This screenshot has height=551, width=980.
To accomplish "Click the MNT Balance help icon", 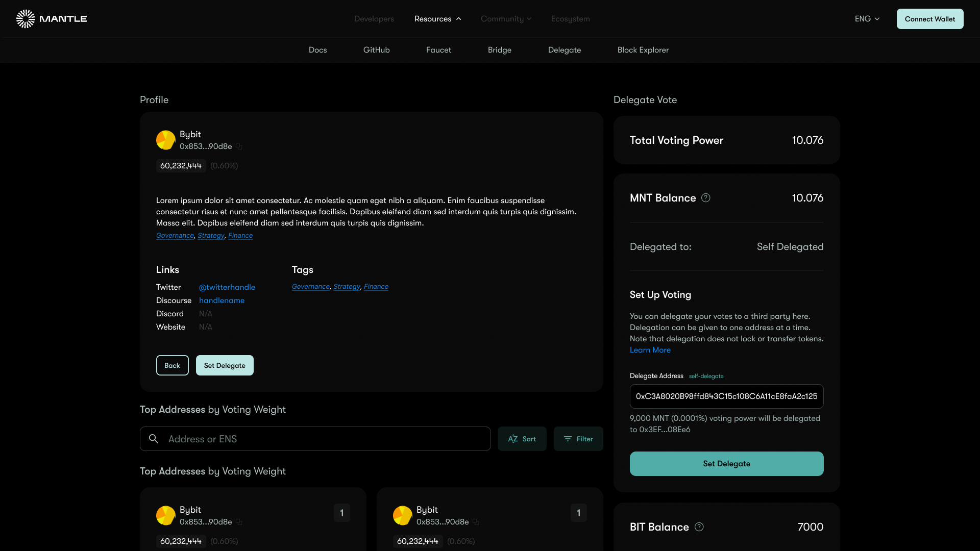I will [706, 198].
